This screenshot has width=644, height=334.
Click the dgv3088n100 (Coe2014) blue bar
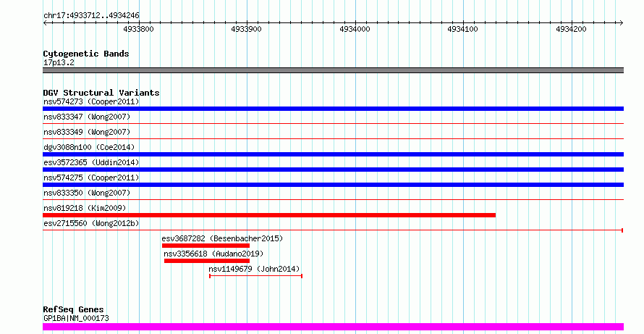pos(333,154)
